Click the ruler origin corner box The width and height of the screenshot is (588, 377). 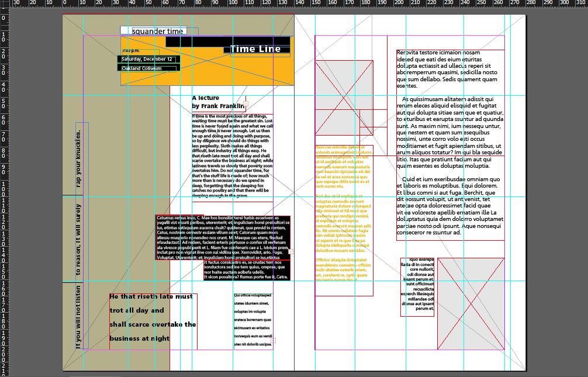(x=4, y=3)
